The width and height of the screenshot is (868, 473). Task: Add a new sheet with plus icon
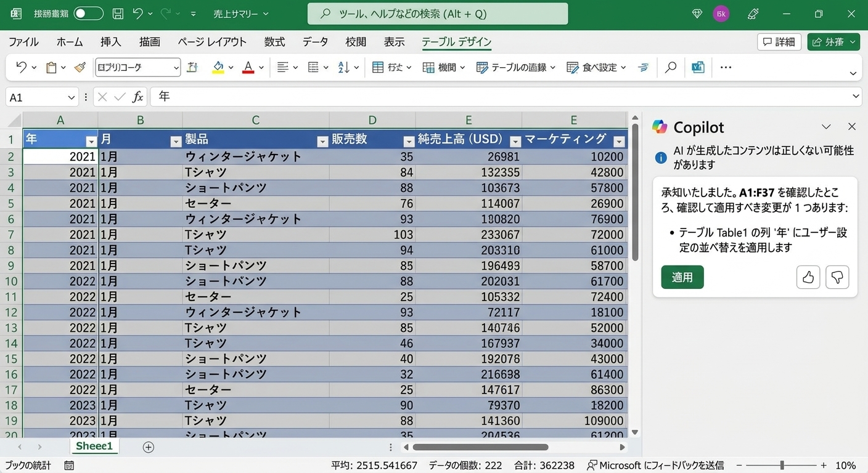[x=148, y=447]
